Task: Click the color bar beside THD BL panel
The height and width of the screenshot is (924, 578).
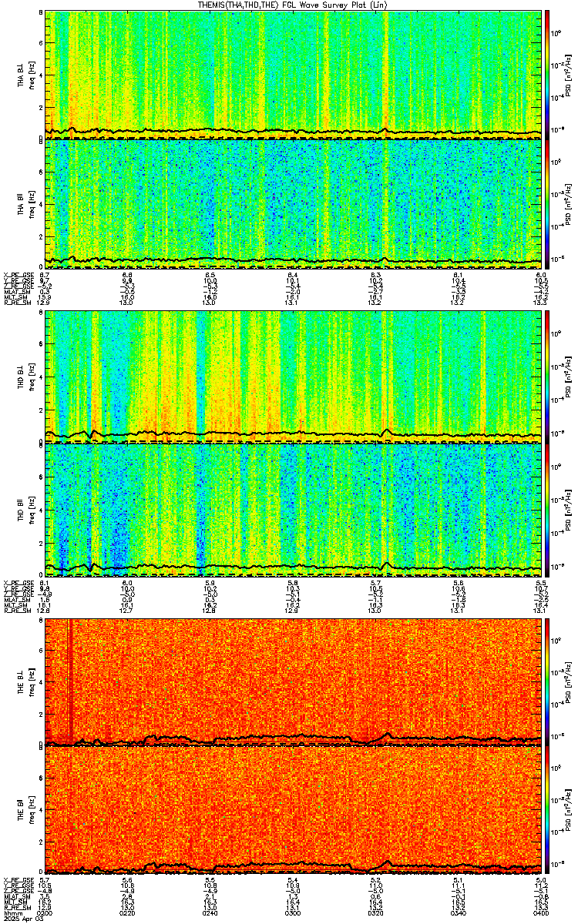Action: [547, 377]
